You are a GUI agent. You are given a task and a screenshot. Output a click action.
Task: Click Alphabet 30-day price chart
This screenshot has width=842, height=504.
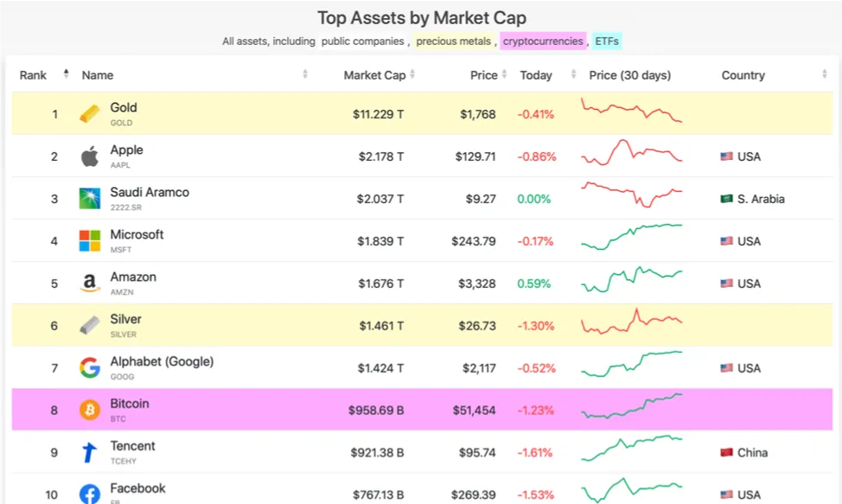[631, 363]
